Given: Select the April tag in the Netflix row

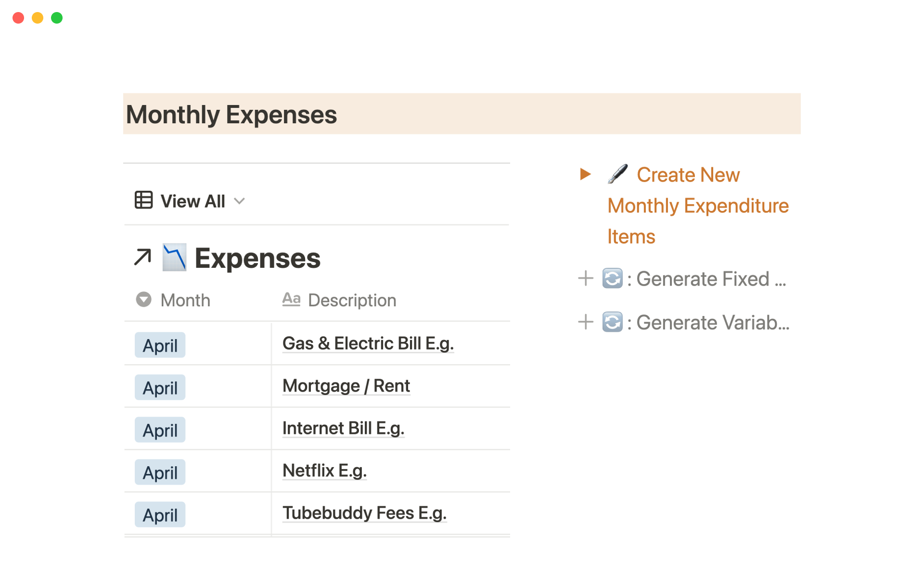Looking at the screenshot, I should coord(160,473).
